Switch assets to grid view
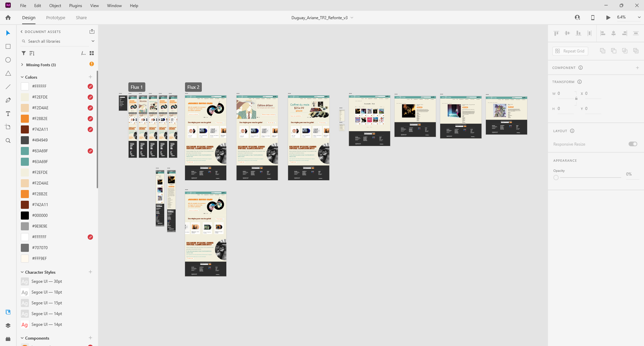Screen dimensions: 644x346 click(x=92, y=53)
